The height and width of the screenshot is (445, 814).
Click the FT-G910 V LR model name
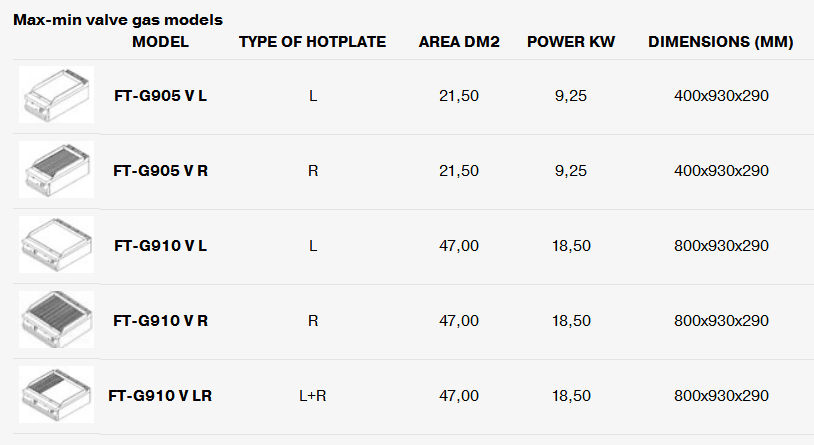160,396
